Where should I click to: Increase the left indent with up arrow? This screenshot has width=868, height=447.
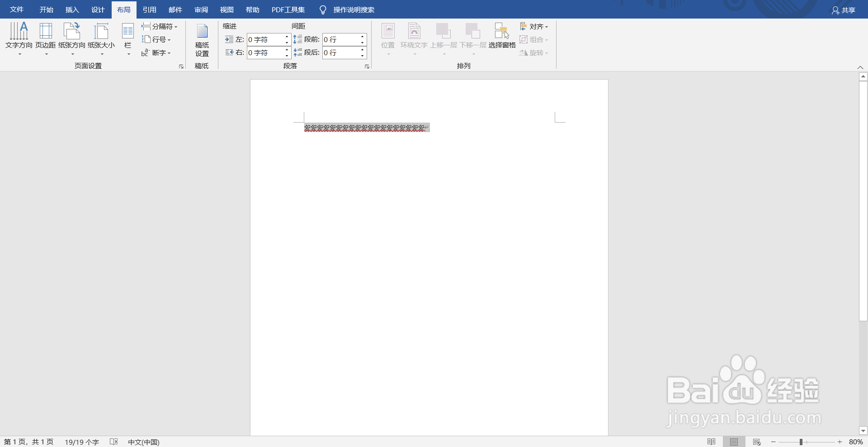coord(287,37)
